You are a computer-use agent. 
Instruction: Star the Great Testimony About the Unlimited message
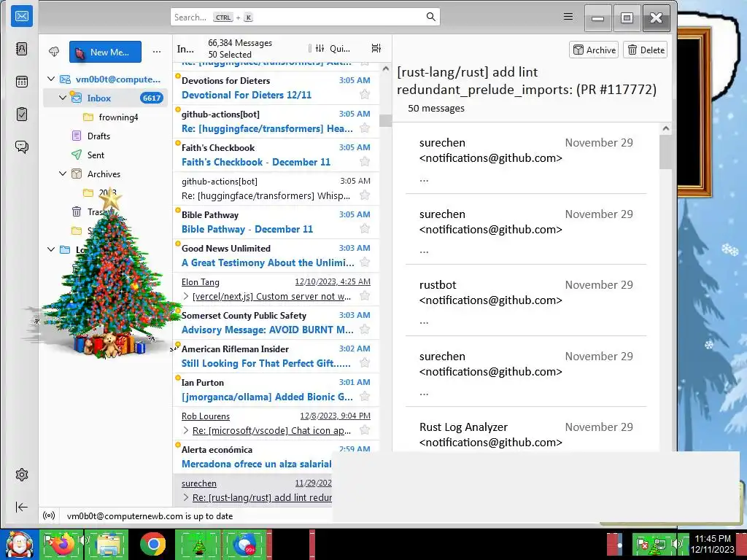click(365, 262)
